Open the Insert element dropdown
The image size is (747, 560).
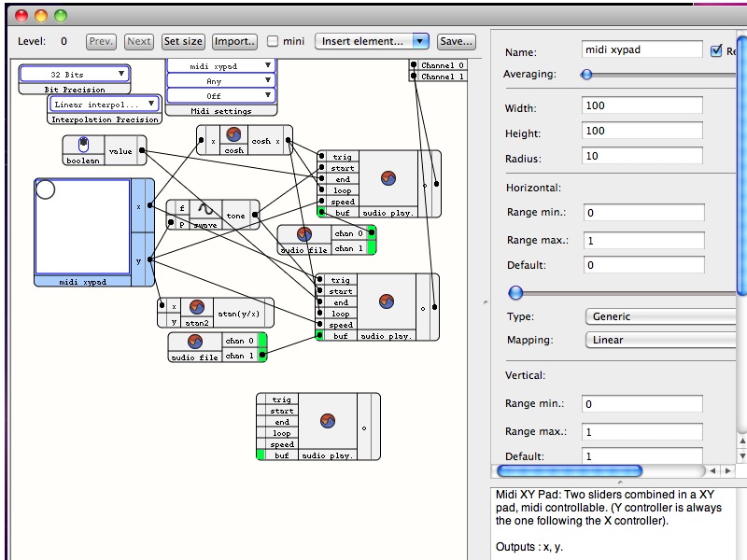pos(372,41)
